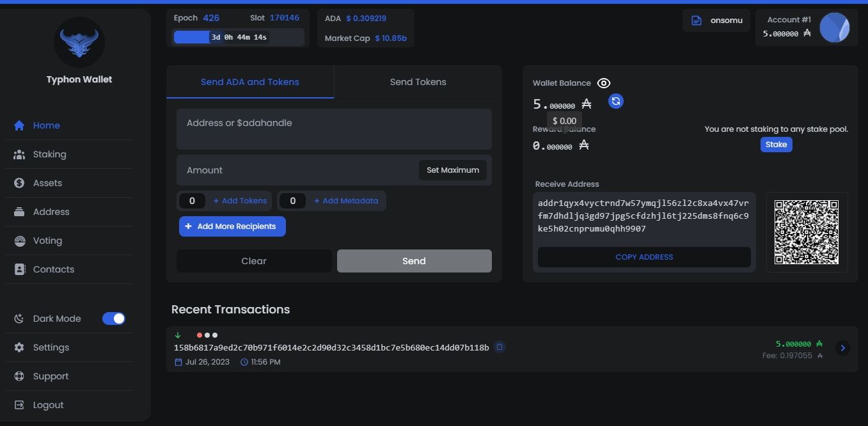
Task: Open the Account #1 selector
Action: (x=806, y=28)
